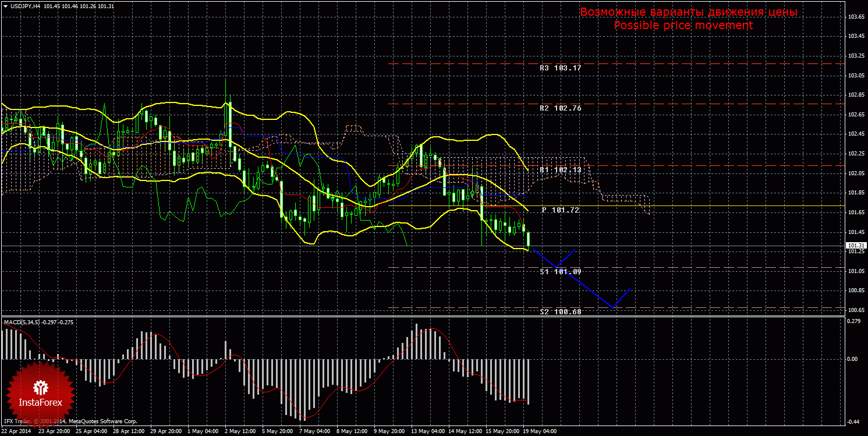Click the red Russian headline text
Image resolution: width=868 pixels, height=436 pixels.
coord(688,12)
